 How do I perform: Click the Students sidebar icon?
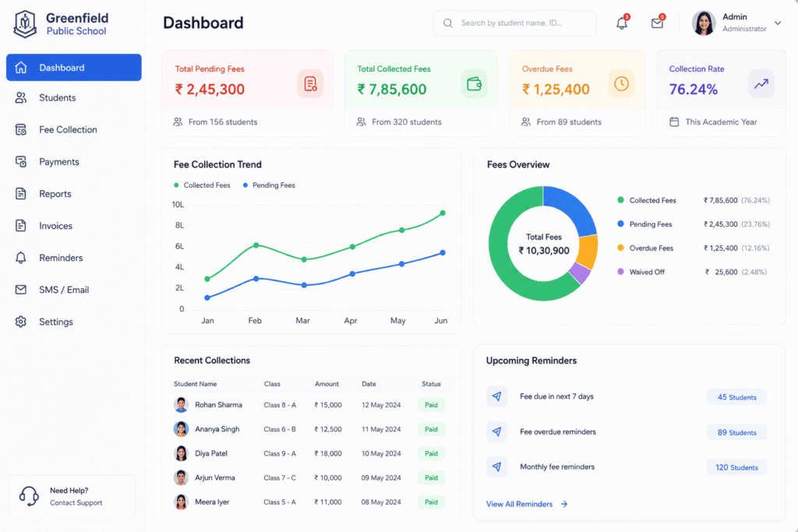pos(21,97)
